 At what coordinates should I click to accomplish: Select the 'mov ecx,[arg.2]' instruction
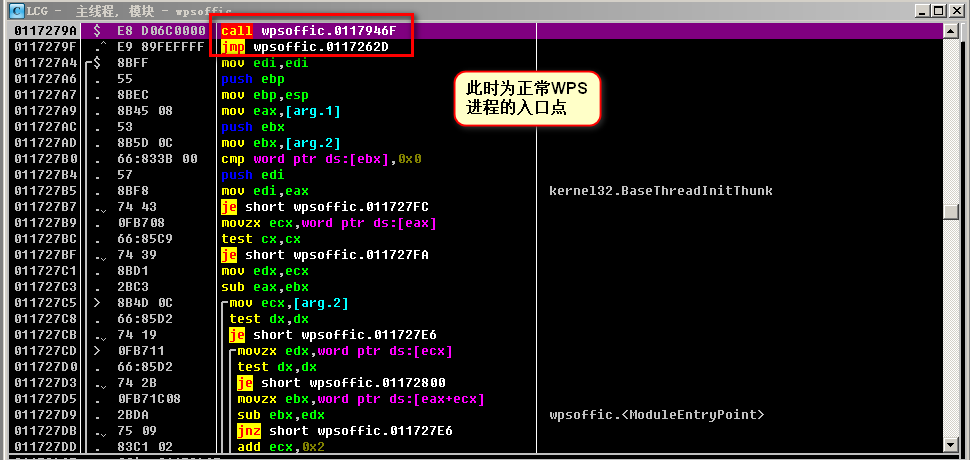pos(288,303)
